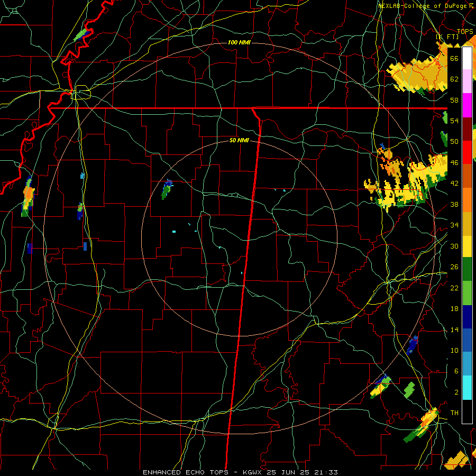Select the 14 value in the legend
476x476 pixels.
[x=454, y=329]
